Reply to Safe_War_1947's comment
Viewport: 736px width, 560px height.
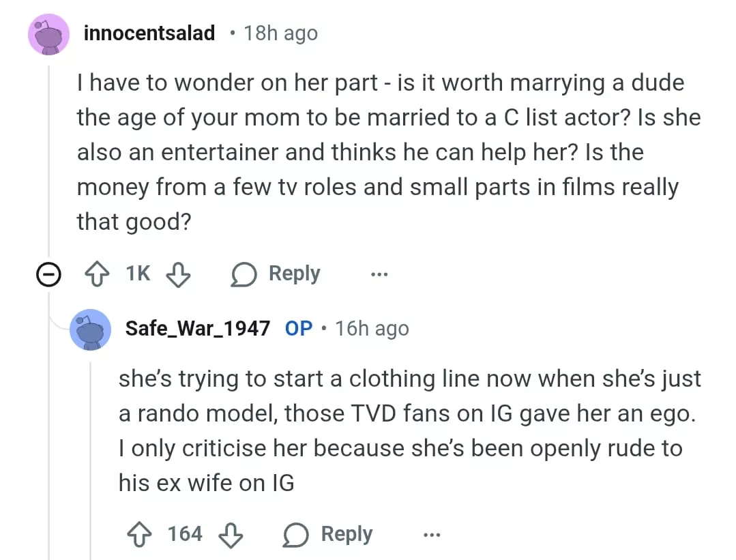(x=328, y=534)
